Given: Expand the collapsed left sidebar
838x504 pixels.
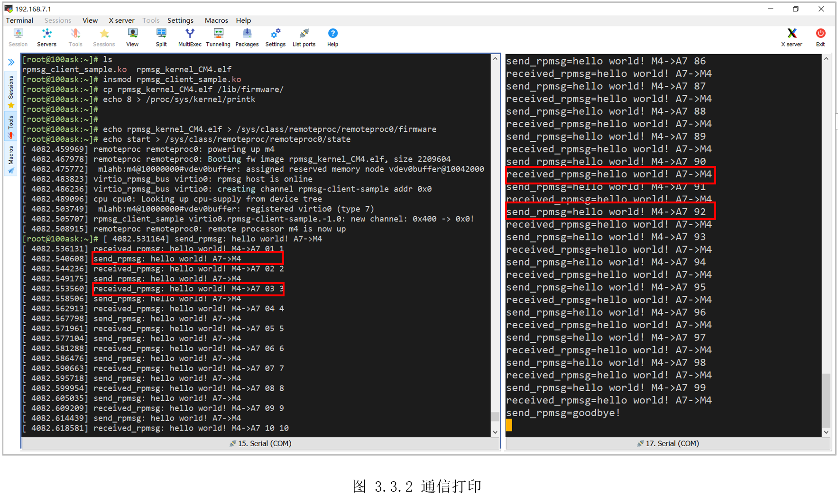Looking at the screenshot, I should [10, 62].
